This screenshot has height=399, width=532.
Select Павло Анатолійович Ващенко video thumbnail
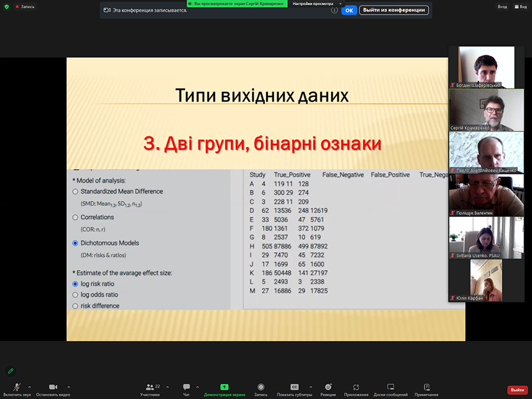486,153
